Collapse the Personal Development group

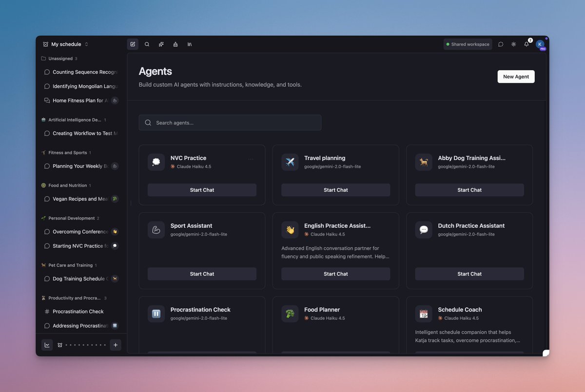(x=70, y=218)
